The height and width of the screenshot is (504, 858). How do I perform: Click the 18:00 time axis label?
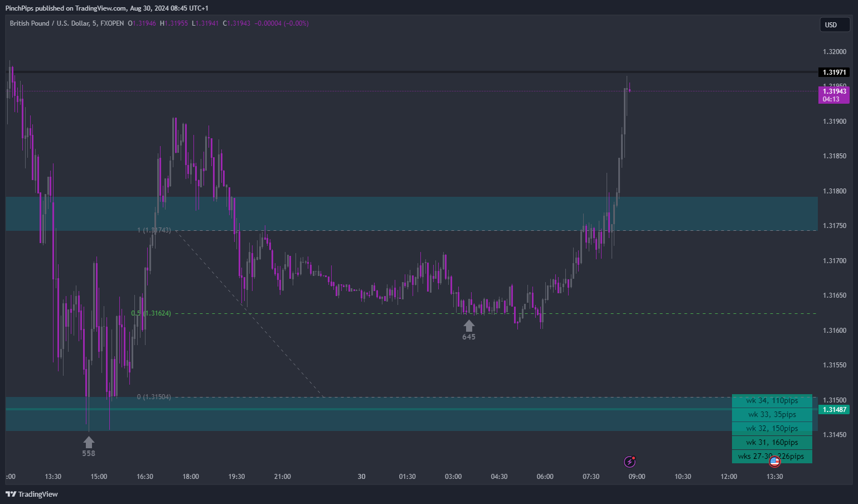click(x=191, y=477)
